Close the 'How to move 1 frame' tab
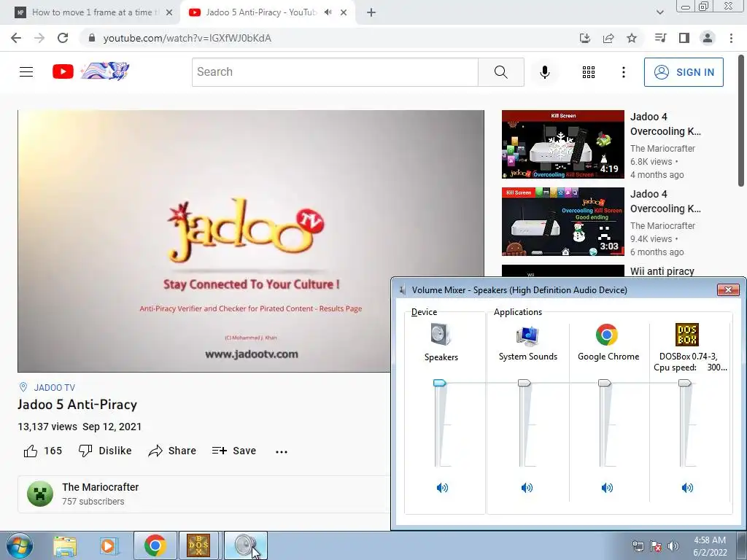747x560 pixels. point(169,12)
